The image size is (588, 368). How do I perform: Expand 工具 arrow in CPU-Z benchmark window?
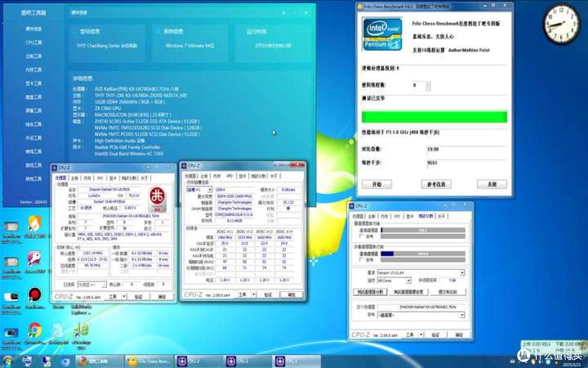pos(421,335)
